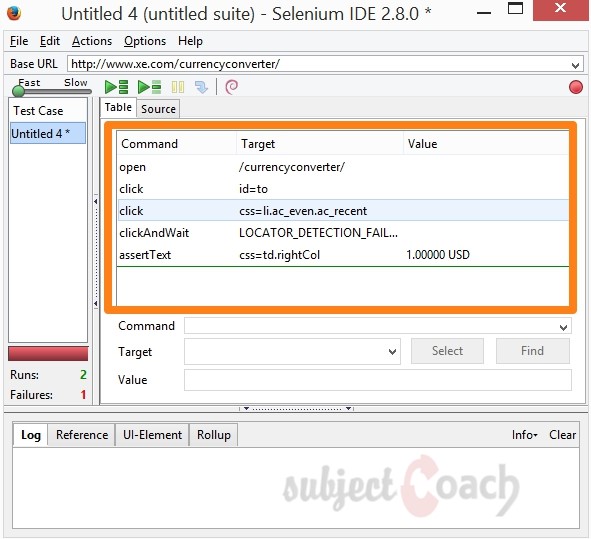
Task: Expand the Command combo box arrow
Action: click(563, 327)
